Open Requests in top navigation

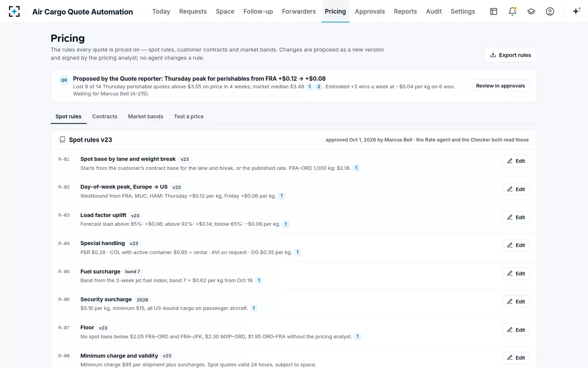point(193,11)
